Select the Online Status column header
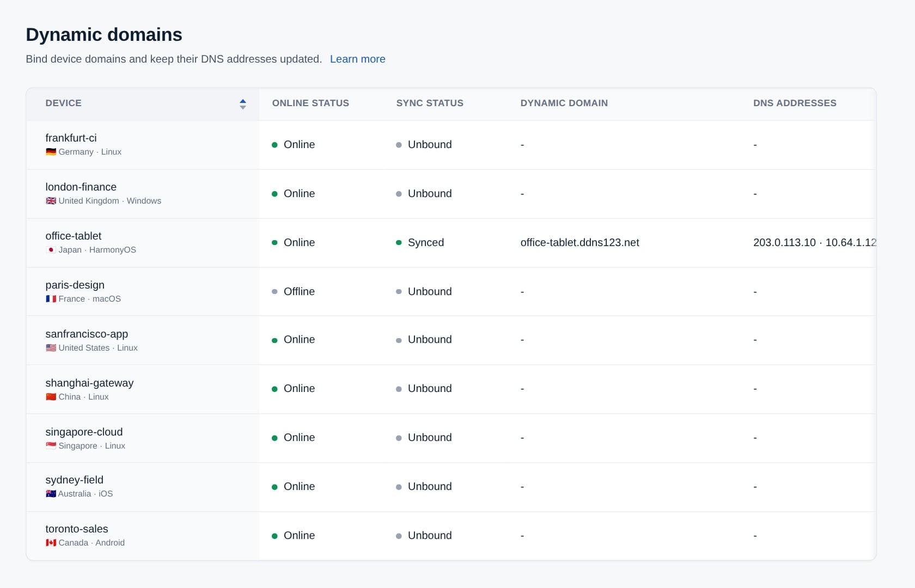The image size is (915, 588). pyautogui.click(x=310, y=103)
